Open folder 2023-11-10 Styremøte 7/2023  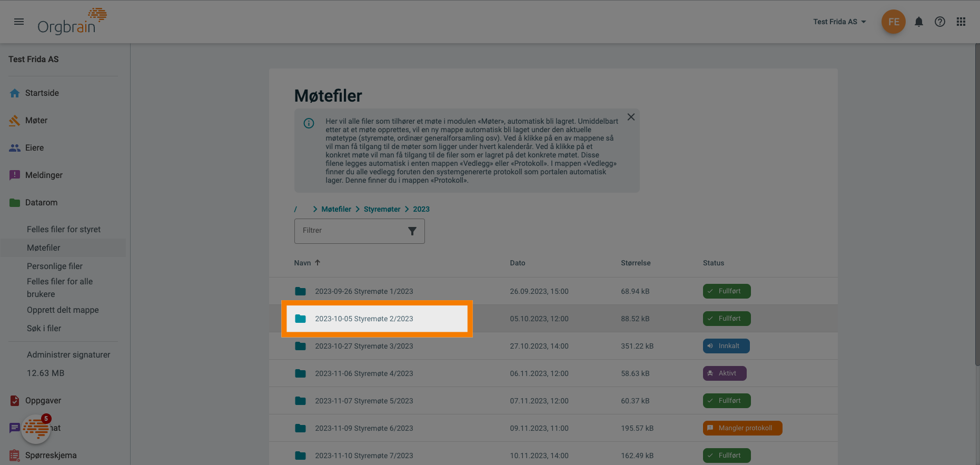point(364,456)
